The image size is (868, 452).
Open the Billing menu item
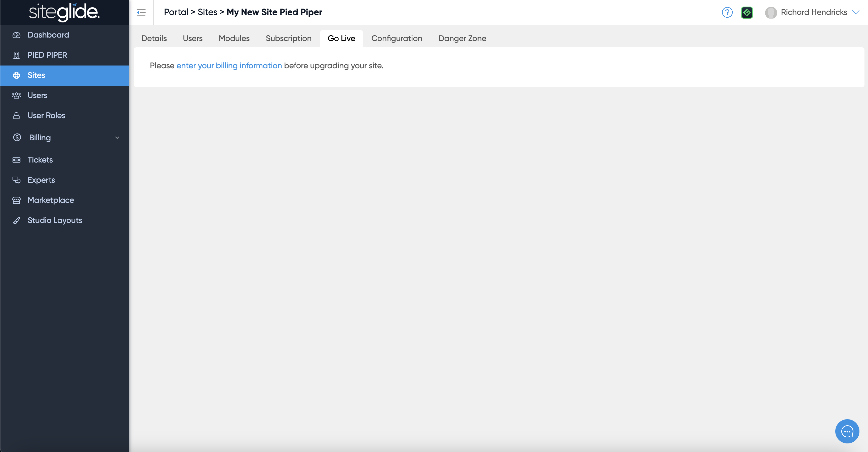tap(40, 138)
